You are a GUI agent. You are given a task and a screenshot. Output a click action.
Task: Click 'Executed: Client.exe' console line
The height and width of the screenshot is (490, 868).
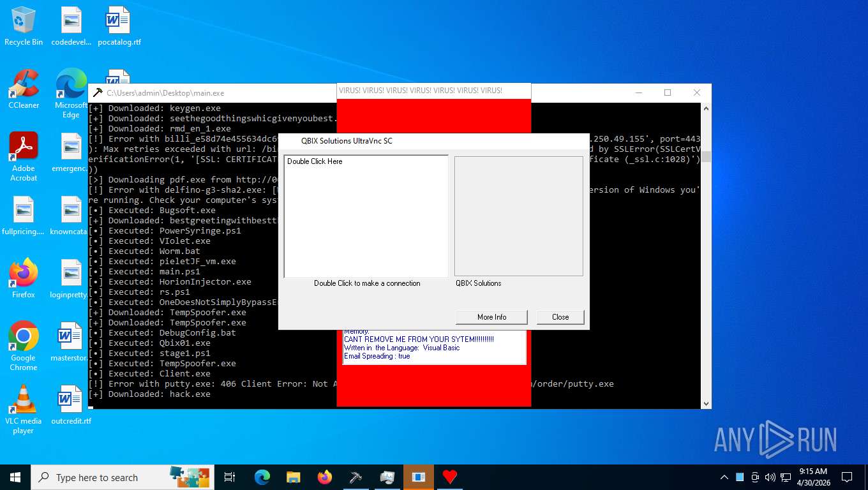tap(149, 374)
